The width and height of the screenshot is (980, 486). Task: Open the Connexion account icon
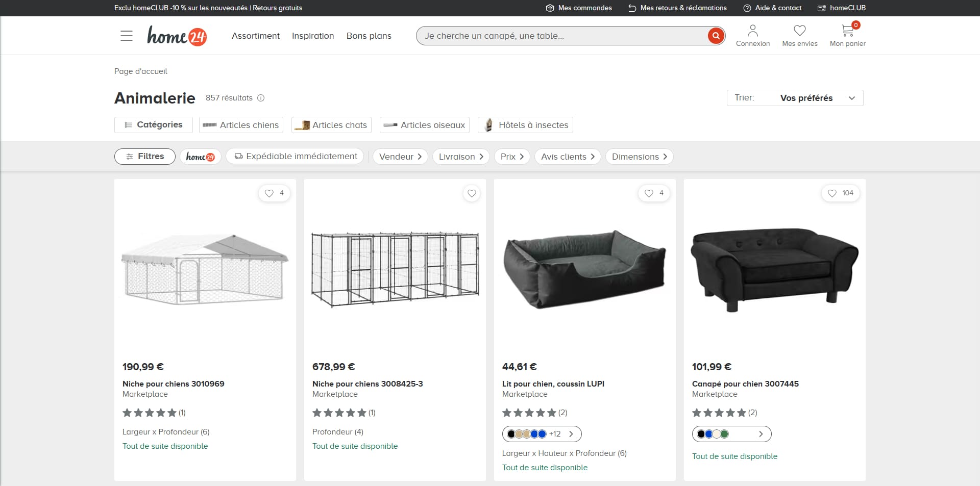pyautogui.click(x=752, y=31)
